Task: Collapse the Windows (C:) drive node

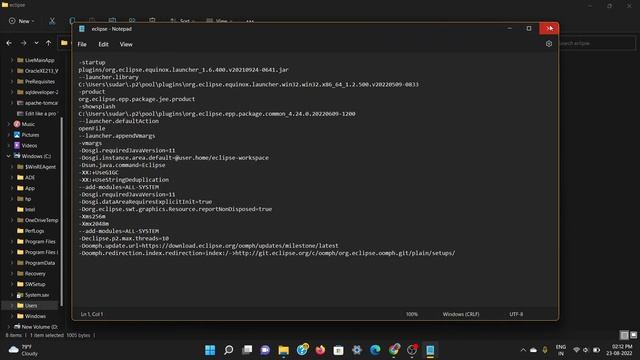Action: [x=8, y=156]
